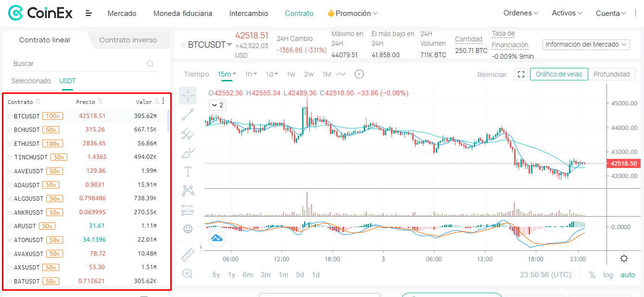The height and width of the screenshot is (297, 644).
Task: Collapse the drawing toolbar side arrow
Action: point(201,247)
